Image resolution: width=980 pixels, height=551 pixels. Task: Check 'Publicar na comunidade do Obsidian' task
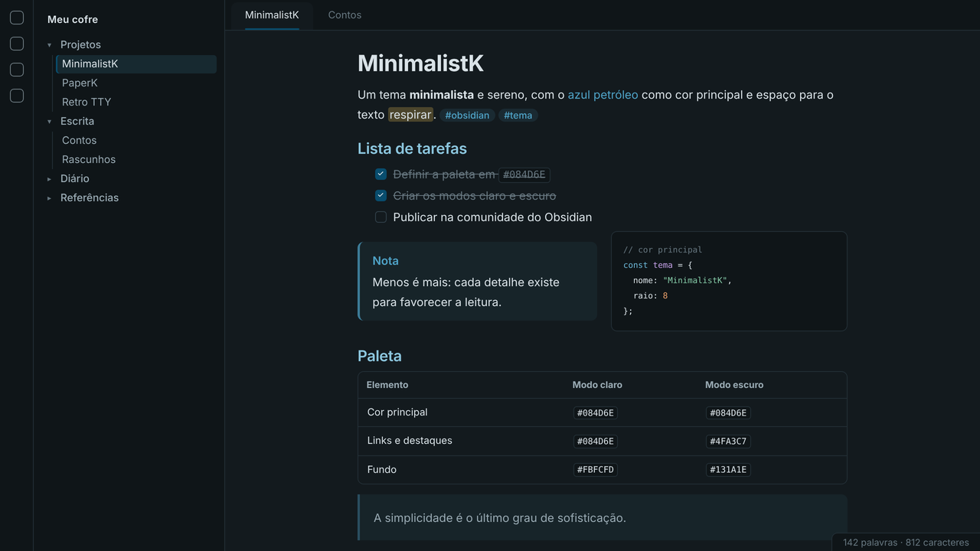[x=381, y=217]
